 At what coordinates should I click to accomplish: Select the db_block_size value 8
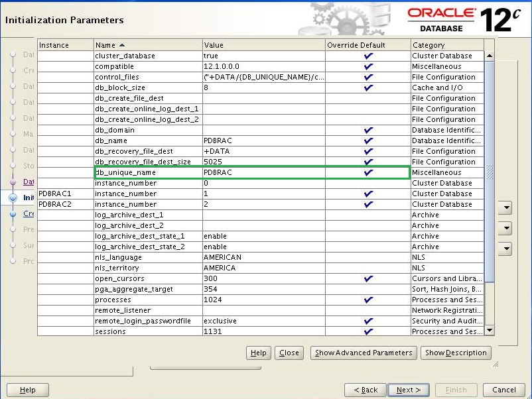263,87
